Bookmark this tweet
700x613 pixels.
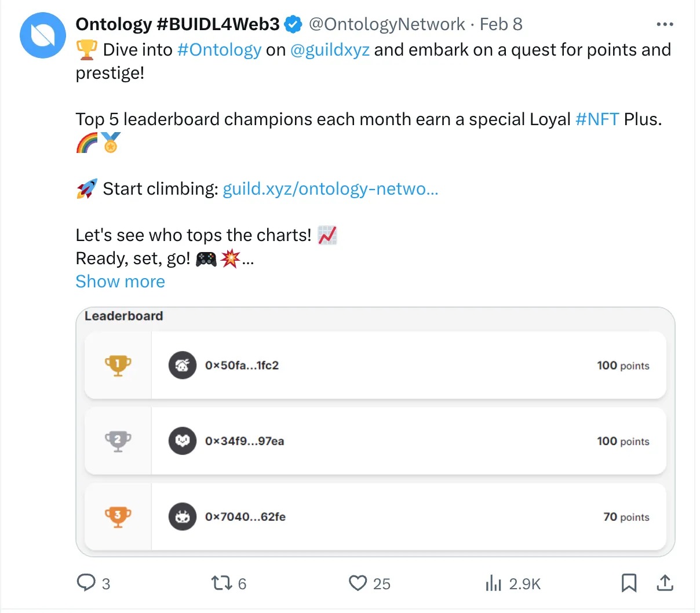(629, 582)
